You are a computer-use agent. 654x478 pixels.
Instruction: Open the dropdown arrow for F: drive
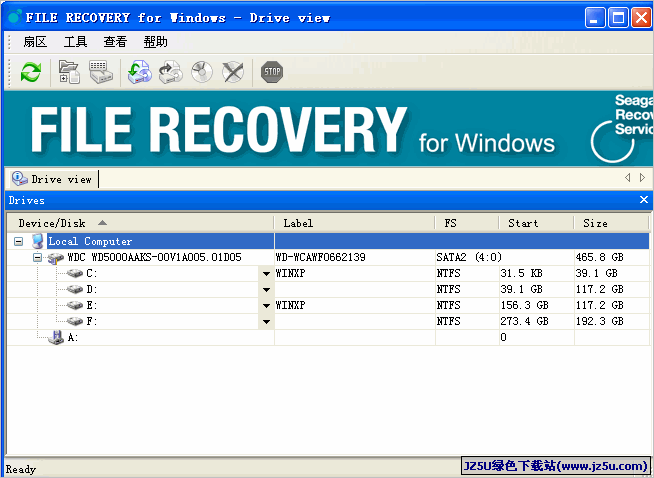pos(266,322)
